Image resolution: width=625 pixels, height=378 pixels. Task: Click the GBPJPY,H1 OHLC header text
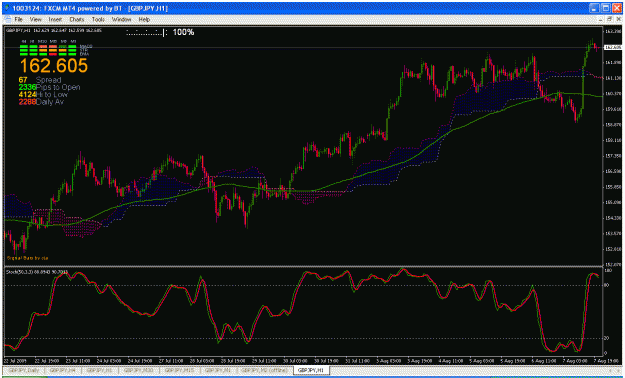(53, 30)
